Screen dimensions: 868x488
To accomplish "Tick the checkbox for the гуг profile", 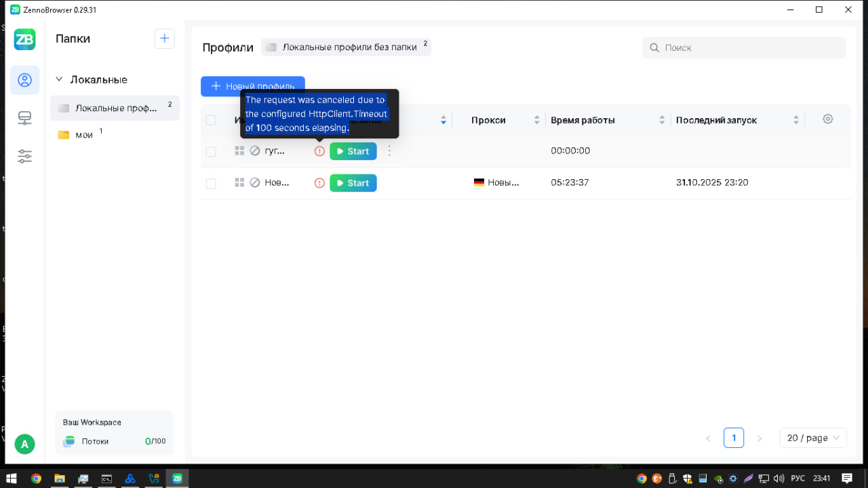I will (211, 151).
